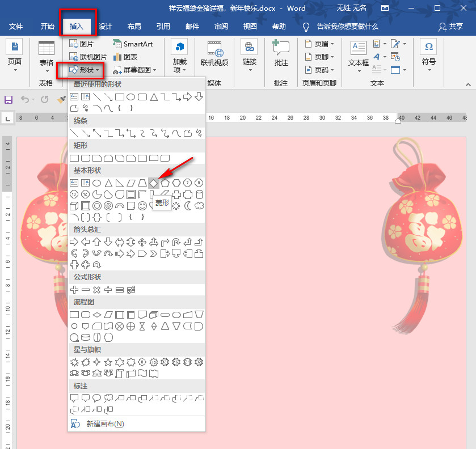
Task: Open the Shapes (形状) dropdown
Action: pyautogui.click(x=84, y=70)
